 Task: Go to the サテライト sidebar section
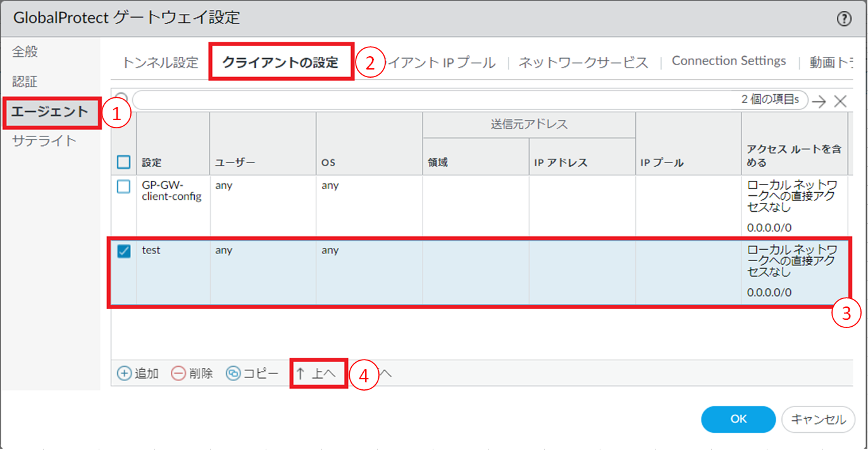(44, 141)
